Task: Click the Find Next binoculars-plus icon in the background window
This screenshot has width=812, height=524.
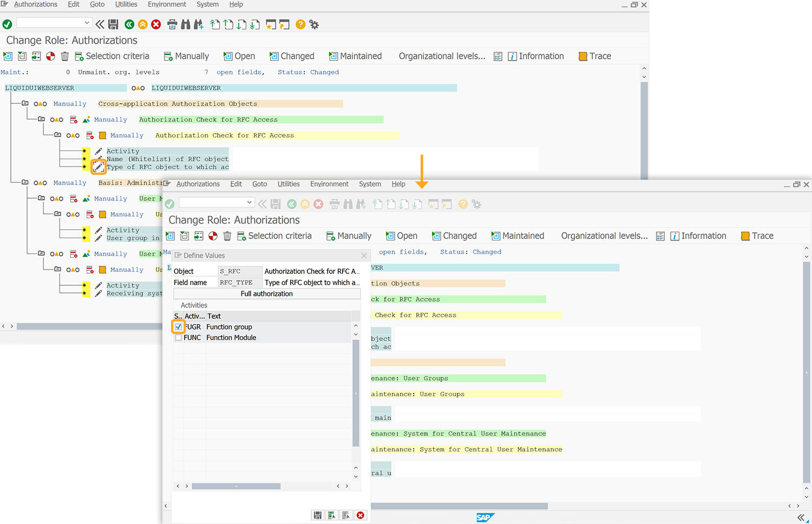Action: (x=199, y=24)
